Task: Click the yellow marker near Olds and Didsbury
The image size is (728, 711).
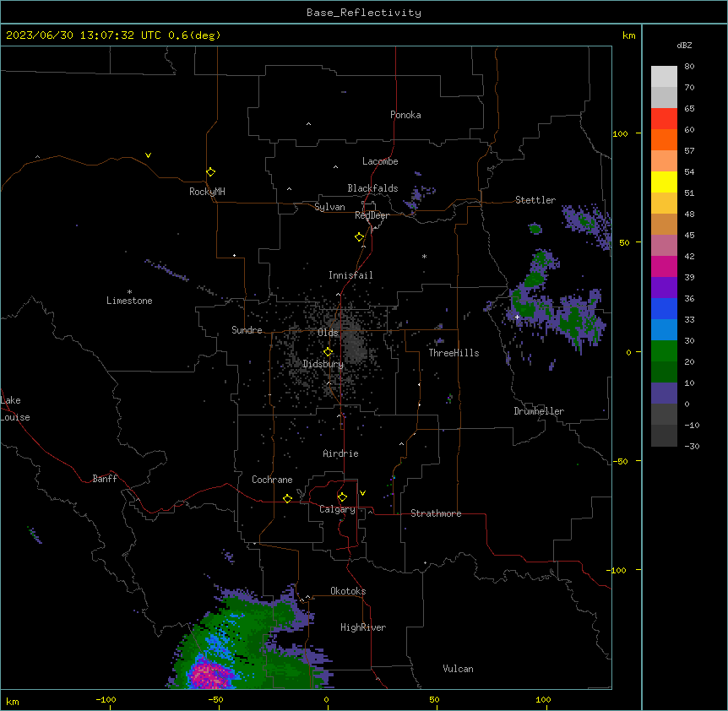Action: (328, 352)
